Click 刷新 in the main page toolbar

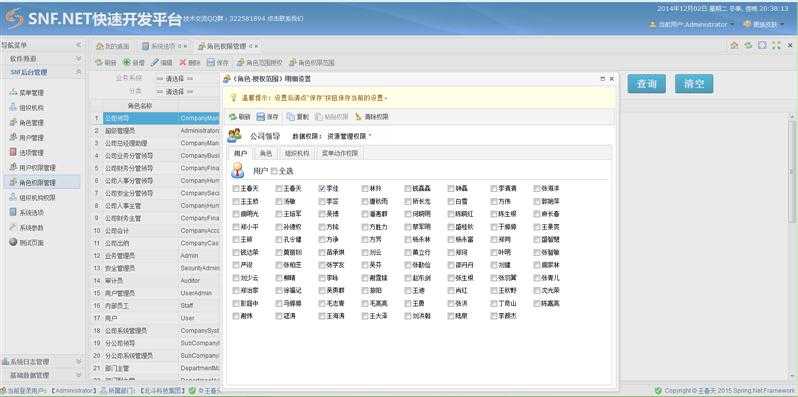coord(106,63)
